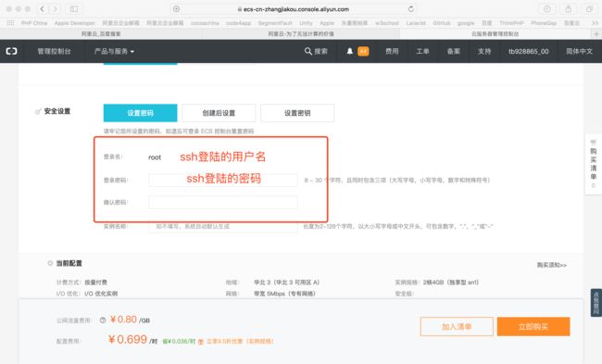Click the 安全设置 section label
602x364 pixels.
(x=56, y=111)
